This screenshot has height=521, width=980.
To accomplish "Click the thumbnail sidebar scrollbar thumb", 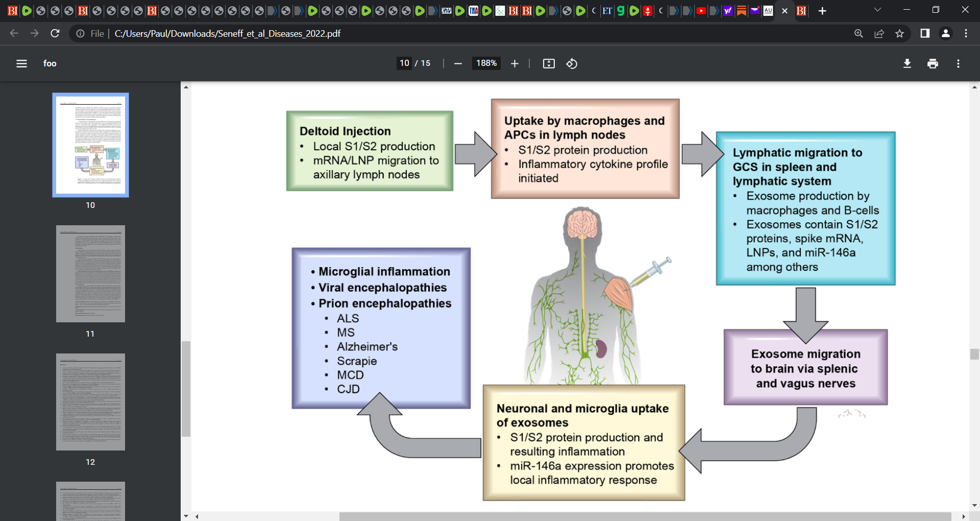I will [186, 389].
